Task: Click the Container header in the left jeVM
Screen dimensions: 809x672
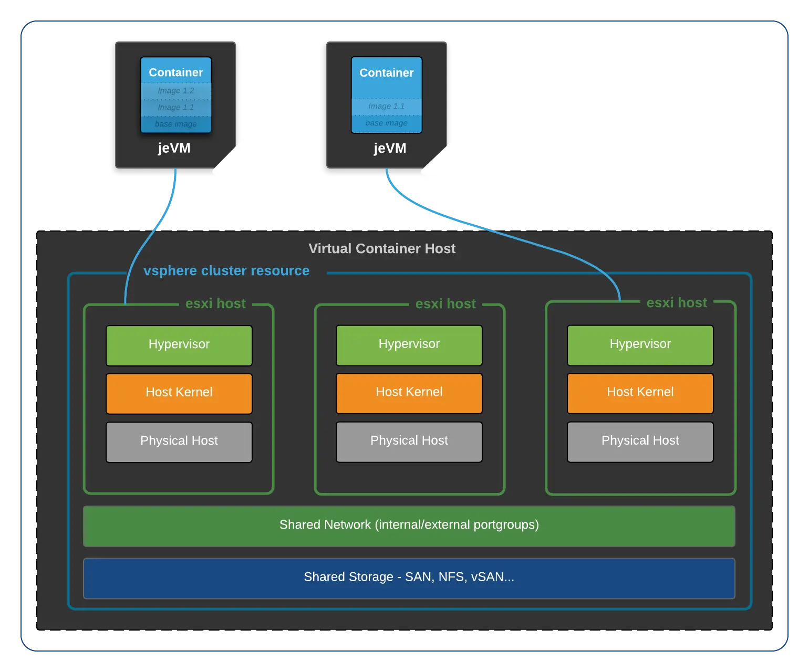Action: 176,72
